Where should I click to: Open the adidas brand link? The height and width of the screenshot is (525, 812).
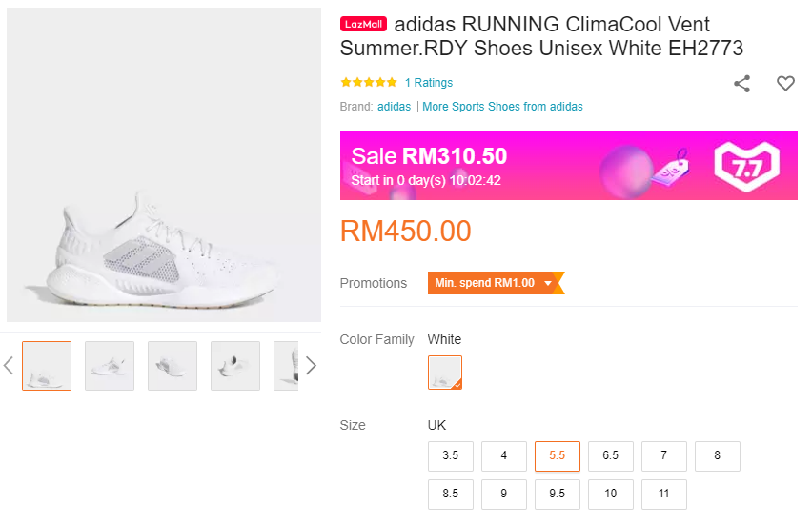click(x=394, y=107)
